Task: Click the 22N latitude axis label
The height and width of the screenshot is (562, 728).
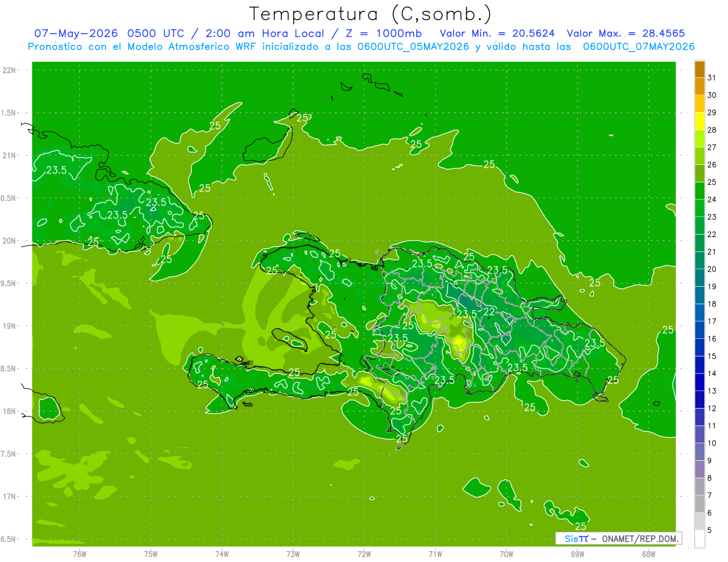Action: coord(10,70)
